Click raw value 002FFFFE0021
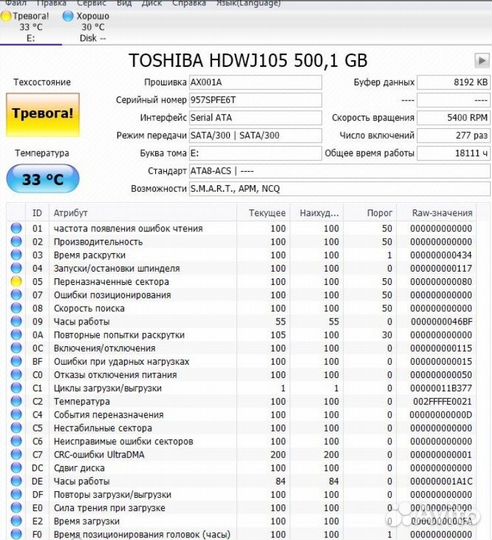The height and width of the screenshot is (540, 492). [x=442, y=402]
